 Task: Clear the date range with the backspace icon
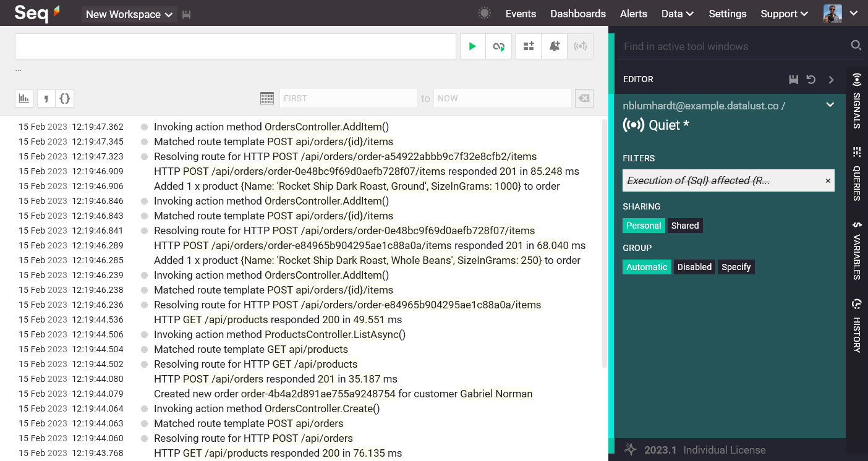(584, 98)
